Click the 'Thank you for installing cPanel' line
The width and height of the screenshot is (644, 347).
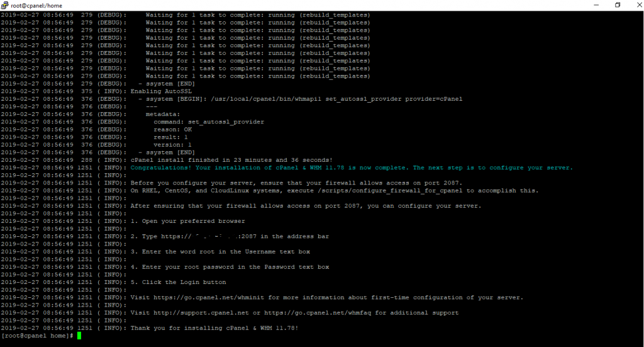pyautogui.click(x=214, y=327)
